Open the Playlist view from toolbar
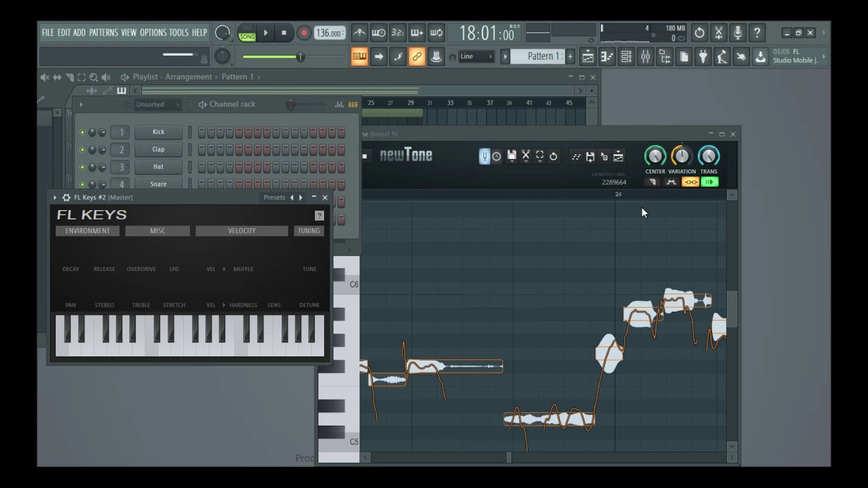Viewport: 868px width, 488px height. (588, 57)
